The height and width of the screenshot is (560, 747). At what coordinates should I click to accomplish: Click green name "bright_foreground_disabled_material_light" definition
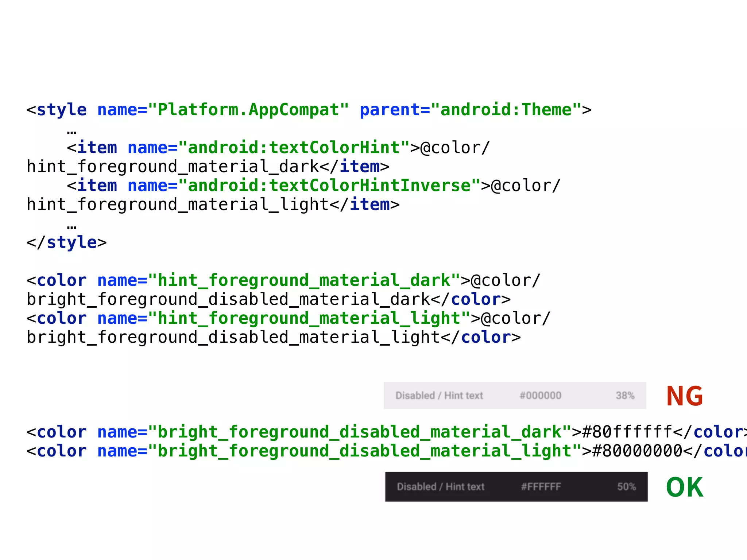tap(364, 451)
